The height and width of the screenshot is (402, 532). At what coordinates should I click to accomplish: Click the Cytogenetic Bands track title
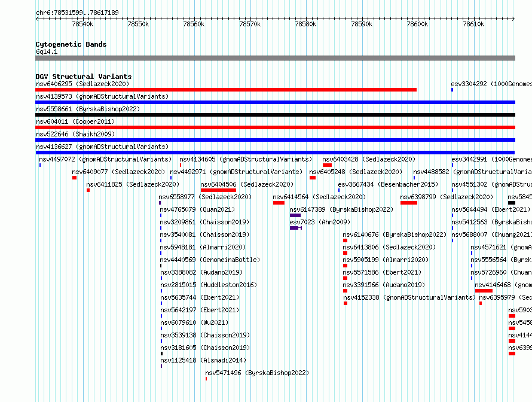pyautogui.click(x=71, y=44)
